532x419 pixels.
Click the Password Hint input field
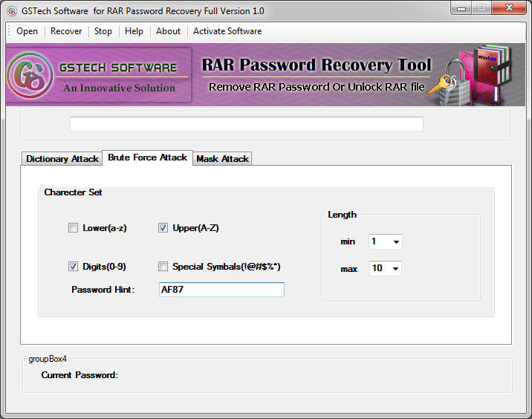pyautogui.click(x=221, y=290)
